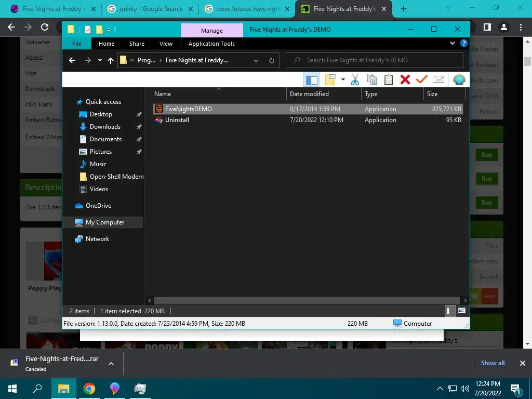Expand the Five-Nights-at-Fred rar download options
532x399 pixels.
click(111, 363)
